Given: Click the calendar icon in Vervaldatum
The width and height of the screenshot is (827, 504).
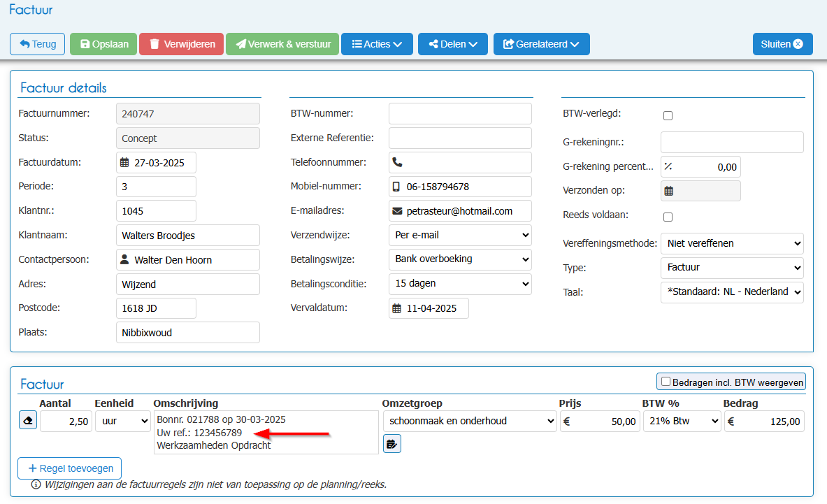Looking at the screenshot, I should 396,308.
